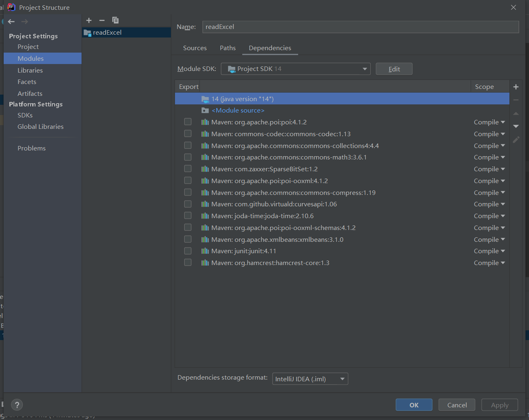Check export for commons-collections4:4.4

(x=188, y=145)
